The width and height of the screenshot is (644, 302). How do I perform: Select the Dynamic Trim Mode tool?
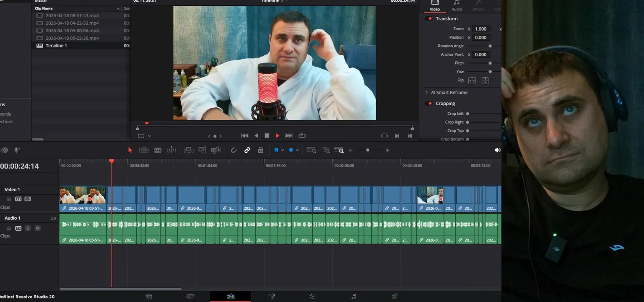pyautogui.click(x=171, y=150)
